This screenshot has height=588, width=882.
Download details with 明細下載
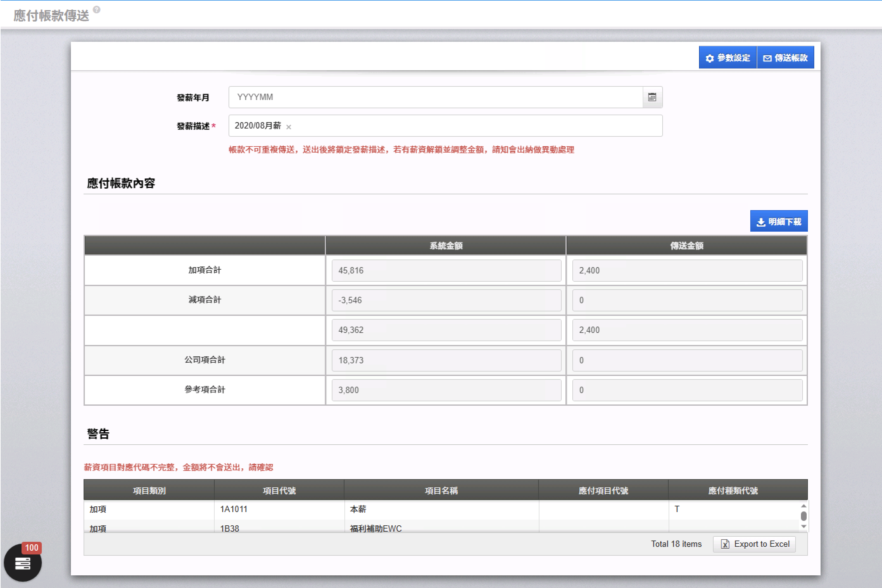tap(778, 222)
